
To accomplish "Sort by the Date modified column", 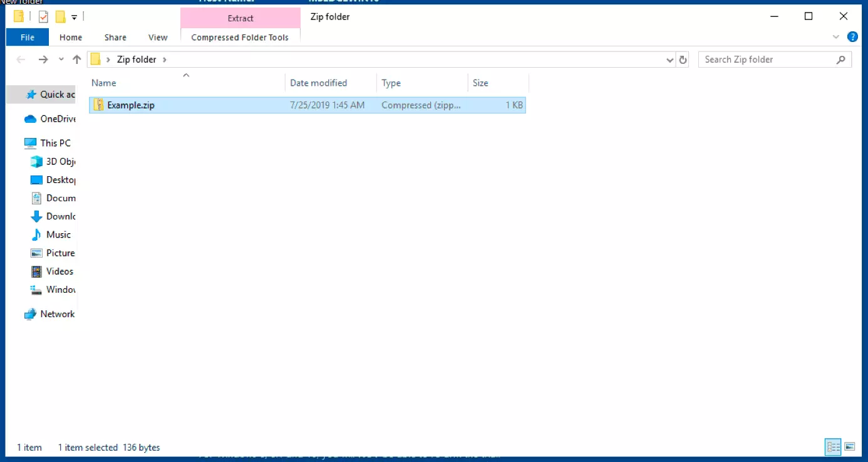I will click(331, 83).
